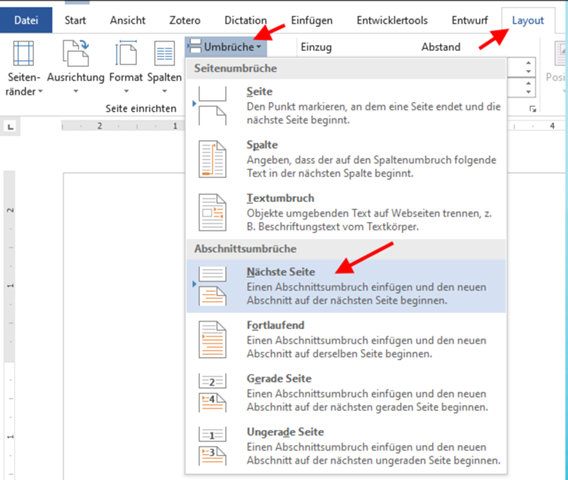Open the Spalten columns icon

click(164, 54)
